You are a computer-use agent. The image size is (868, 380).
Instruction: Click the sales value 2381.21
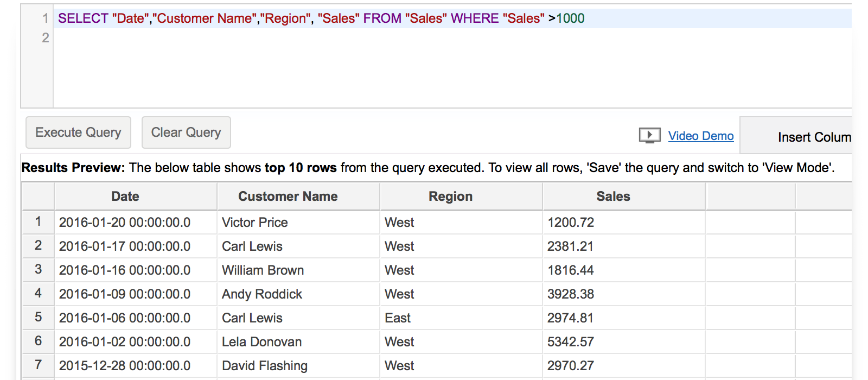(570, 246)
